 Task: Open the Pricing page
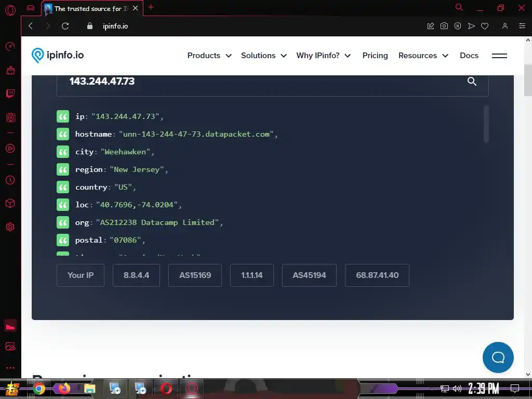click(x=375, y=55)
